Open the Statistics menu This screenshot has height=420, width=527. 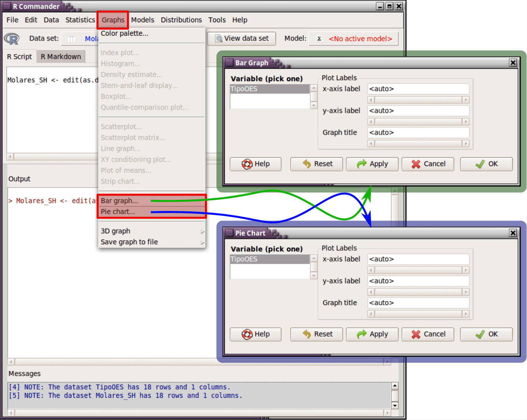[80, 20]
